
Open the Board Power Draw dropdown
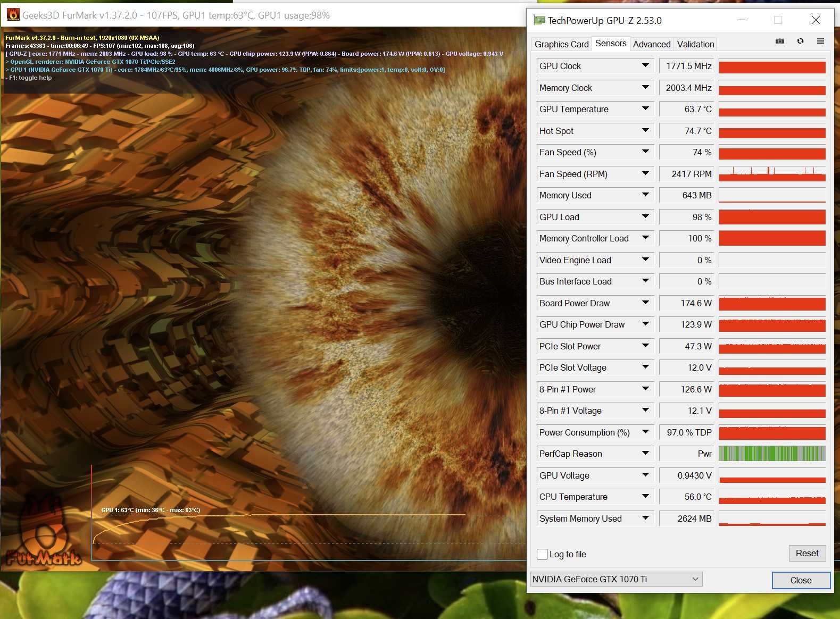(645, 303)
